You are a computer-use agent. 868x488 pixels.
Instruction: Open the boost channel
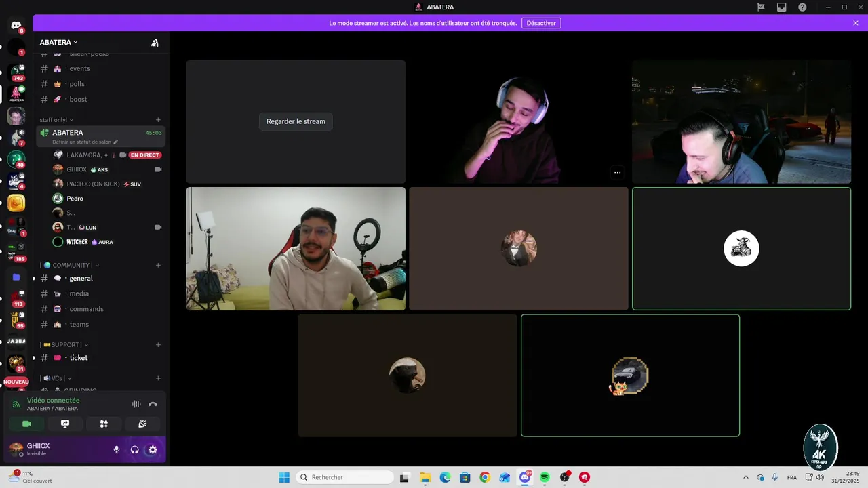[x=101, y=99]
